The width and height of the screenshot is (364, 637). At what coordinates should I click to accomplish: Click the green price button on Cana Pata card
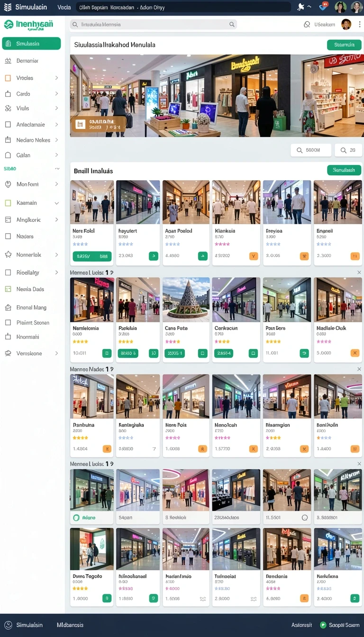(174, 353)
